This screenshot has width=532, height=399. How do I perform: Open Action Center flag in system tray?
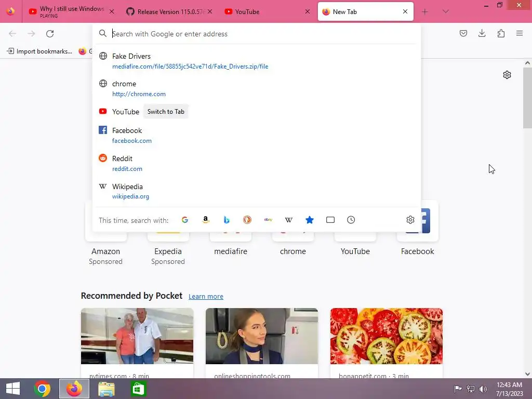[x=458, y=389]
